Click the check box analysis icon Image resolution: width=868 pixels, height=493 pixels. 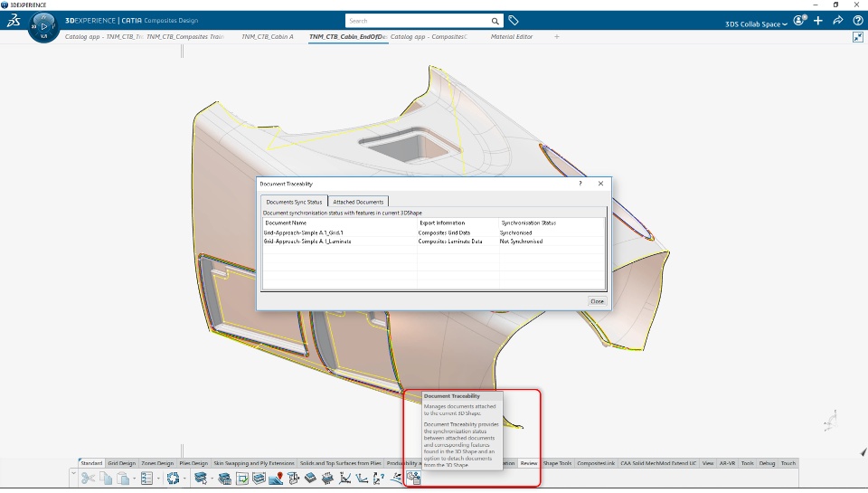click(242, 478)
